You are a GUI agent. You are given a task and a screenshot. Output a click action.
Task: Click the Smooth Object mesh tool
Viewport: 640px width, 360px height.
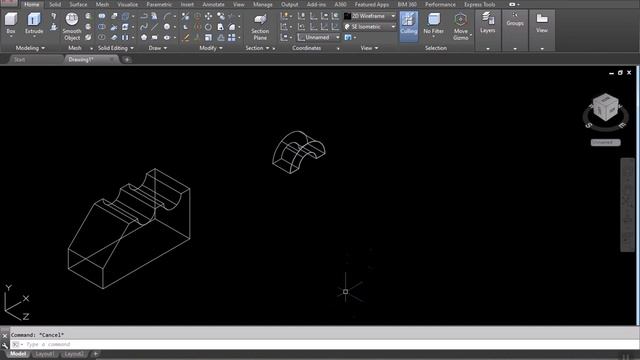(72, 27)
